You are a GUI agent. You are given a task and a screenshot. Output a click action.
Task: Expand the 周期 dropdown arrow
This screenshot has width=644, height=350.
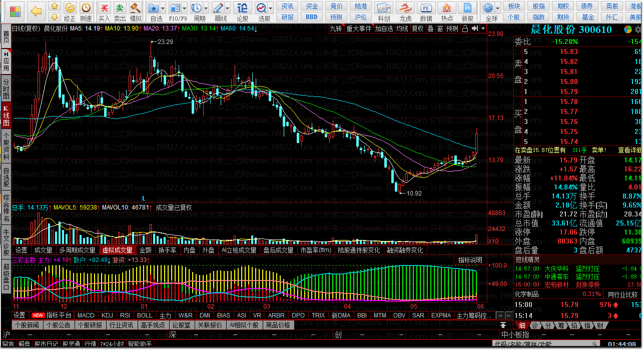[x=206, y=8]
